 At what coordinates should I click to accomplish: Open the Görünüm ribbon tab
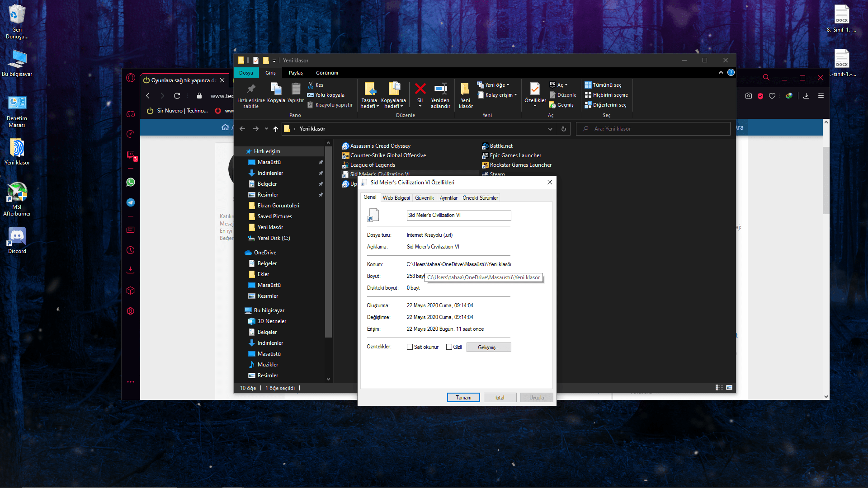pos(327,73)
